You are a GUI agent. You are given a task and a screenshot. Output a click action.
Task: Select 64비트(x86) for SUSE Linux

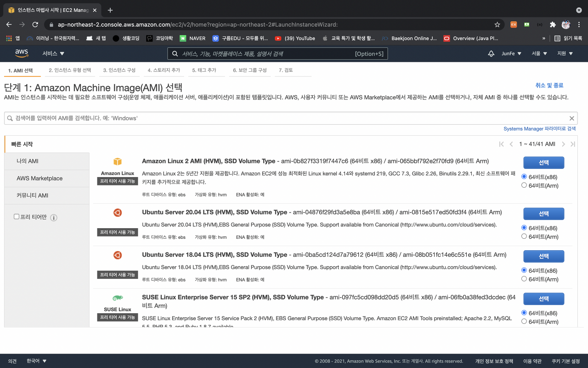point(524,313)
